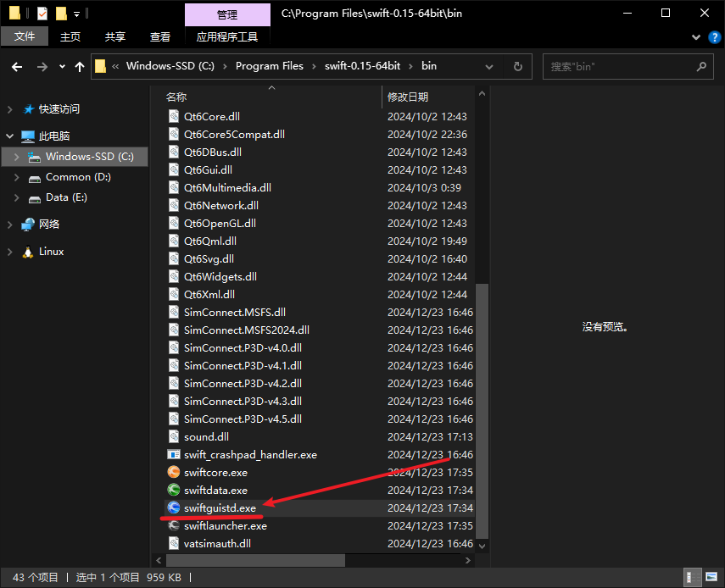Click the scroll right arrow of file list
This screenshot has height=588, width=725.
point(467,560)
